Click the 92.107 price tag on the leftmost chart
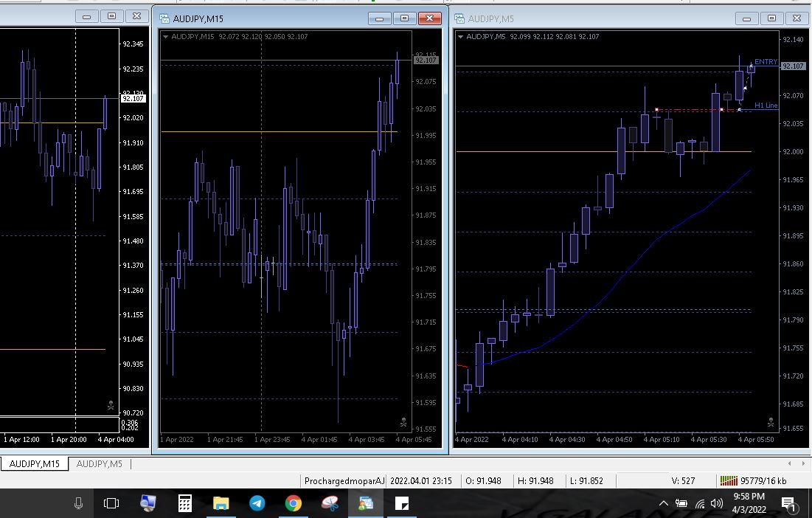This screenshot has width=812, height=518. (133, 98)
